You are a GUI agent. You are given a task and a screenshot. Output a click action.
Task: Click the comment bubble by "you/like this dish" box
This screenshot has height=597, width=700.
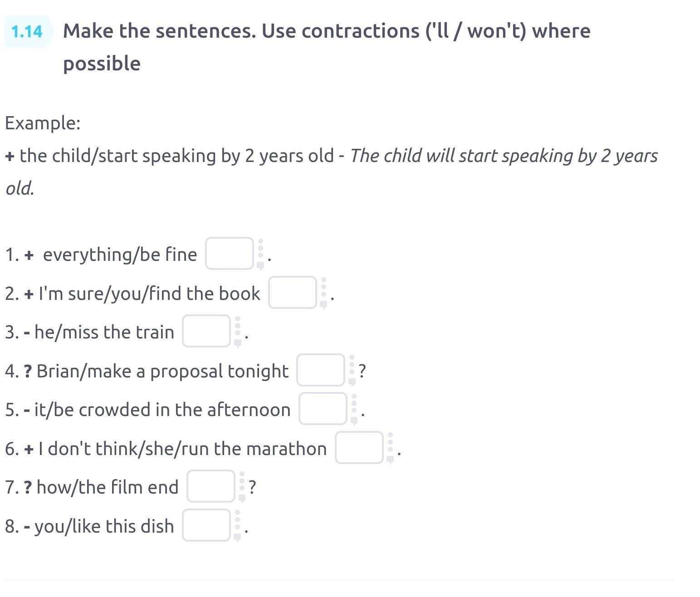pyautogui.click(x=237, y=537)
